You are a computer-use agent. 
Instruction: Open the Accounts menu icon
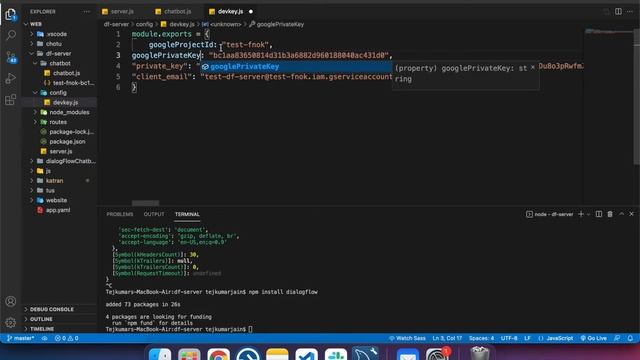pos(11,301)
